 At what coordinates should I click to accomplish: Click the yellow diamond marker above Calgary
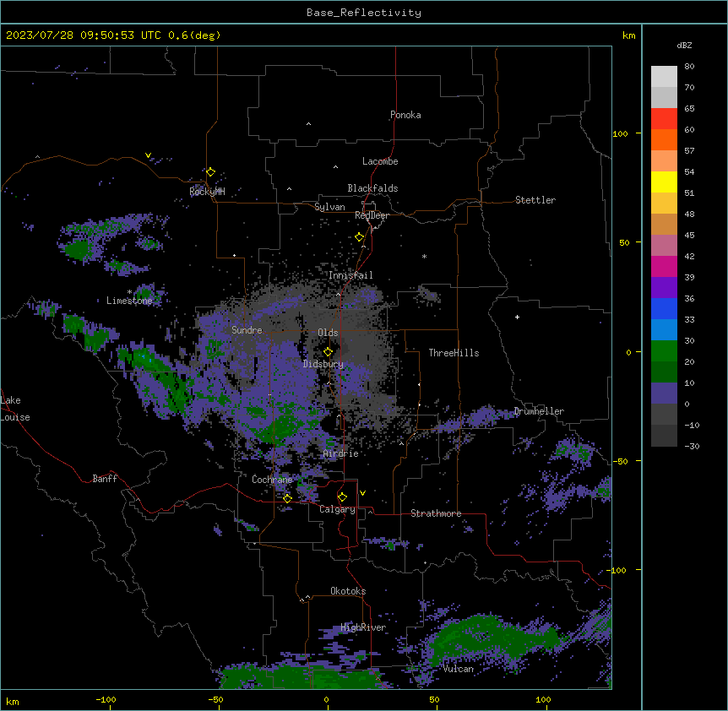(x=342, y=497)
